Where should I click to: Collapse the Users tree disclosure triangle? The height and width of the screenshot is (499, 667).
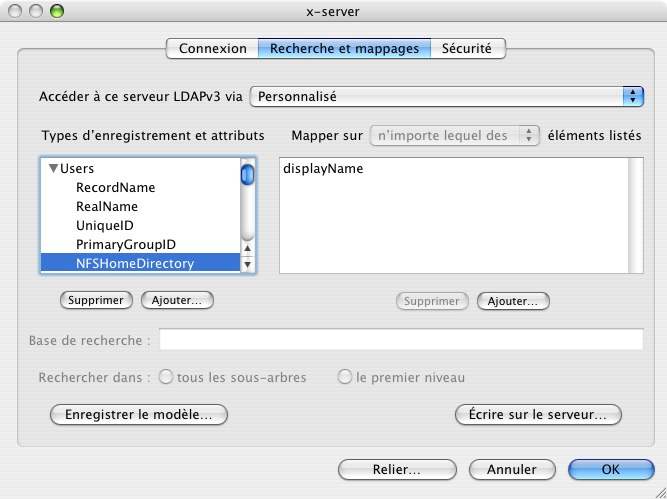[x=53, y=169]
